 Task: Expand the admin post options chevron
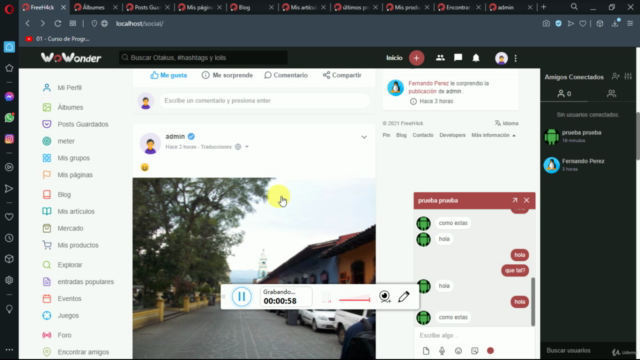pos(364,137)
